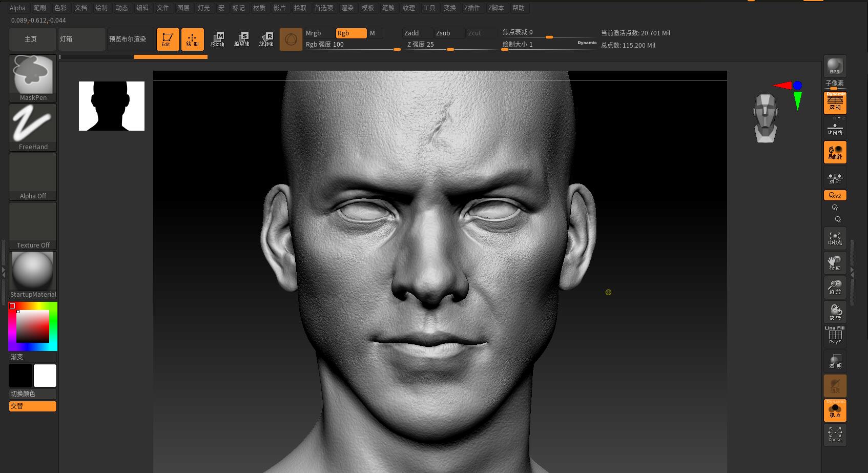
Task: Select the XYZ rotation mode button
Action: tap(835, 195)
